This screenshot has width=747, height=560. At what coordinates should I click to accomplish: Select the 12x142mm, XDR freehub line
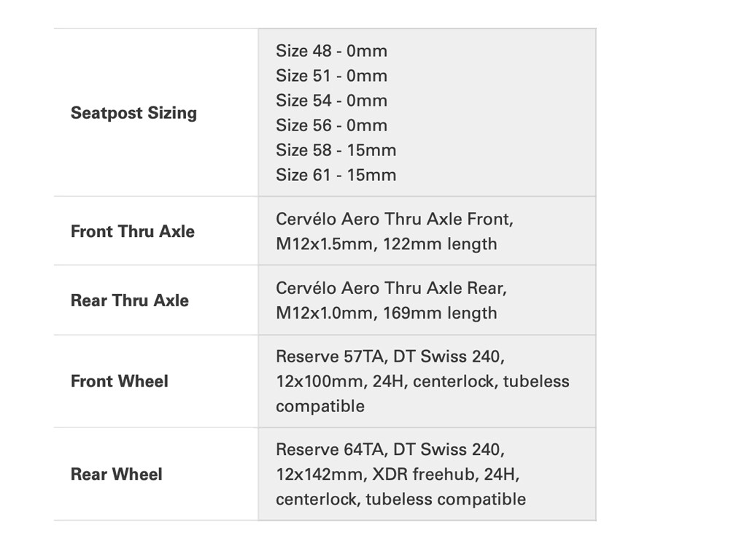pos(397,475)
